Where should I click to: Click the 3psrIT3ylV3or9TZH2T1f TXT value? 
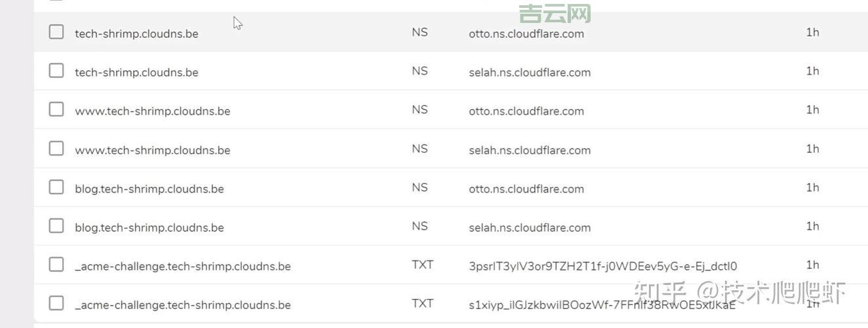coord(602,266)
